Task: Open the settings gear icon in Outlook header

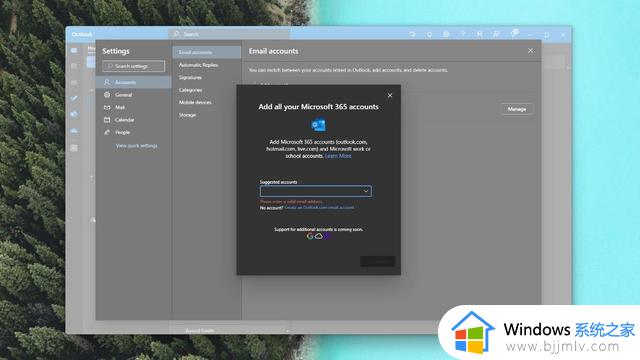Action: click(446, 34)
